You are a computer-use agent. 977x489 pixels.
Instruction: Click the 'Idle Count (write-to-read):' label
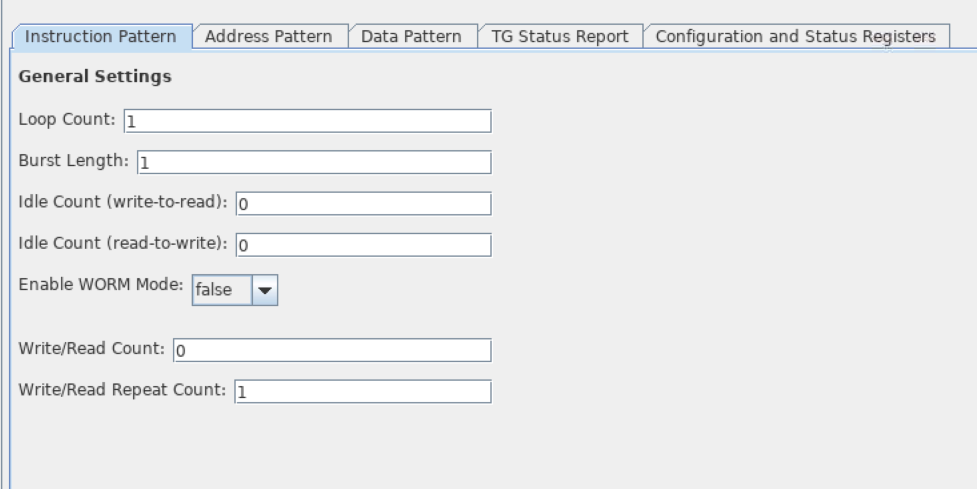123,202
